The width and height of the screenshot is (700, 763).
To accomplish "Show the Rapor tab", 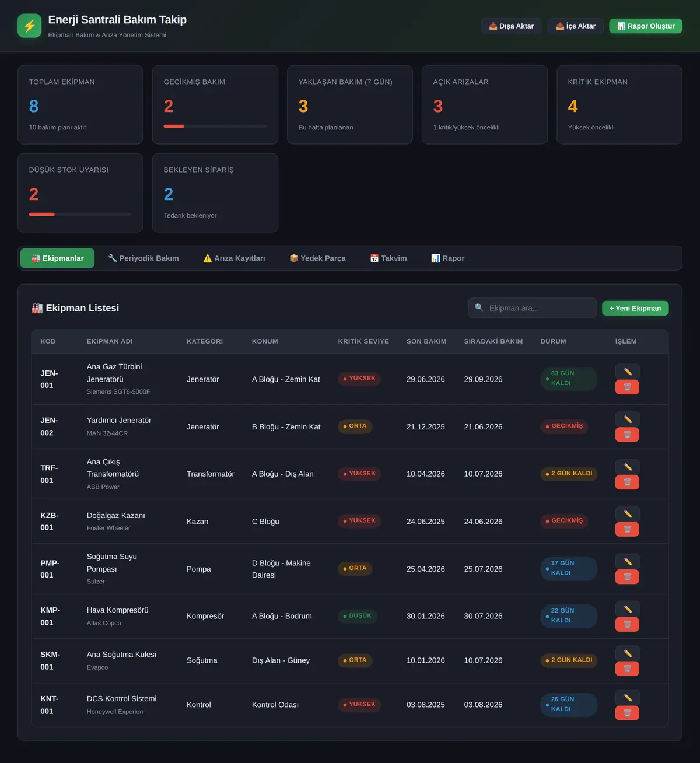I will pyautogui.click(x=448, y=258).
